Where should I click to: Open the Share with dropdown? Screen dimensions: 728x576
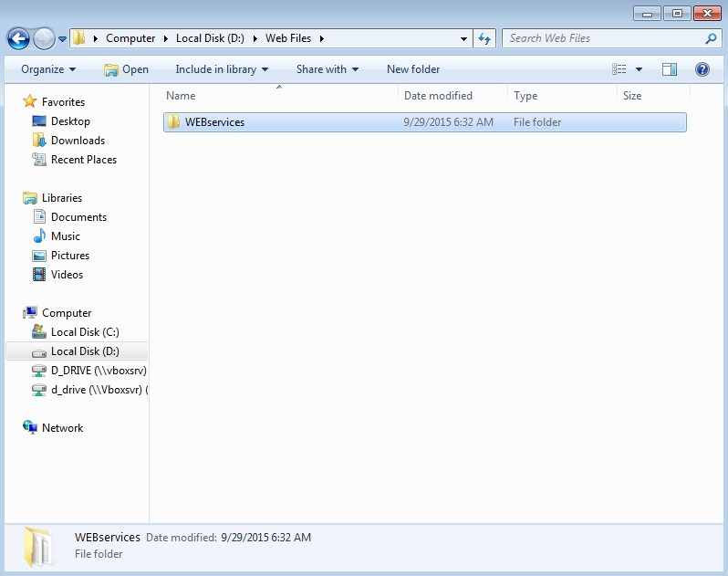point(327,69)
